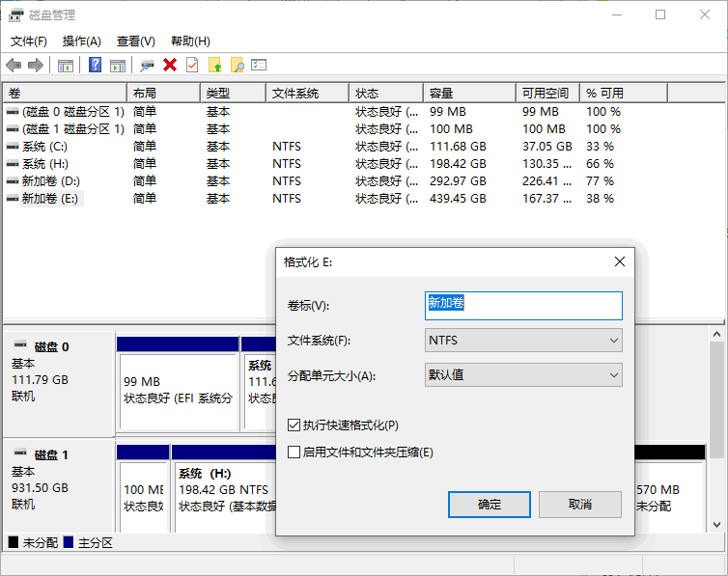Click the red X delete icon
The height and width of the screenshot is (576, 728).
click(x=170, y=65)
